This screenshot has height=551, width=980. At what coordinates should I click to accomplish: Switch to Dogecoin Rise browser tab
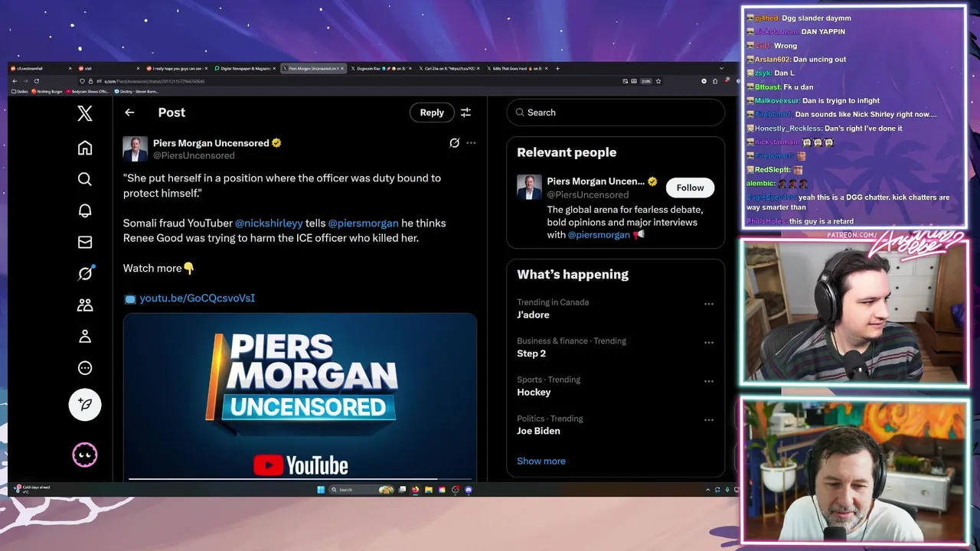click(380, 68)
